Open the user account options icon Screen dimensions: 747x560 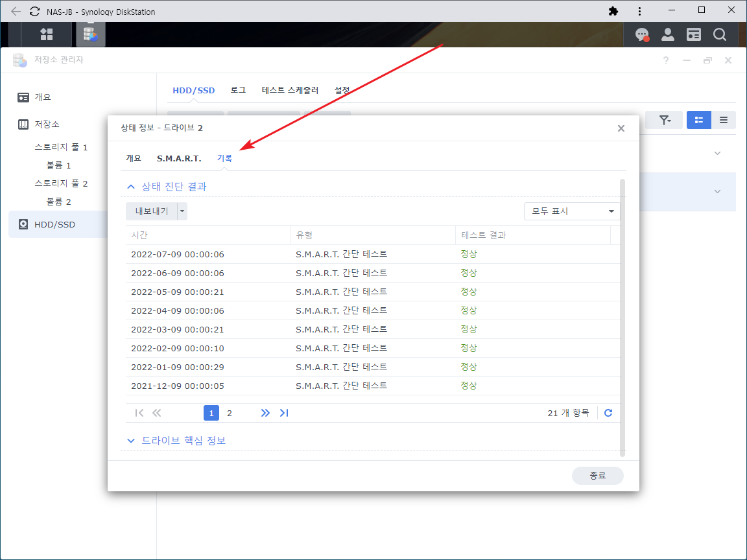667,34
